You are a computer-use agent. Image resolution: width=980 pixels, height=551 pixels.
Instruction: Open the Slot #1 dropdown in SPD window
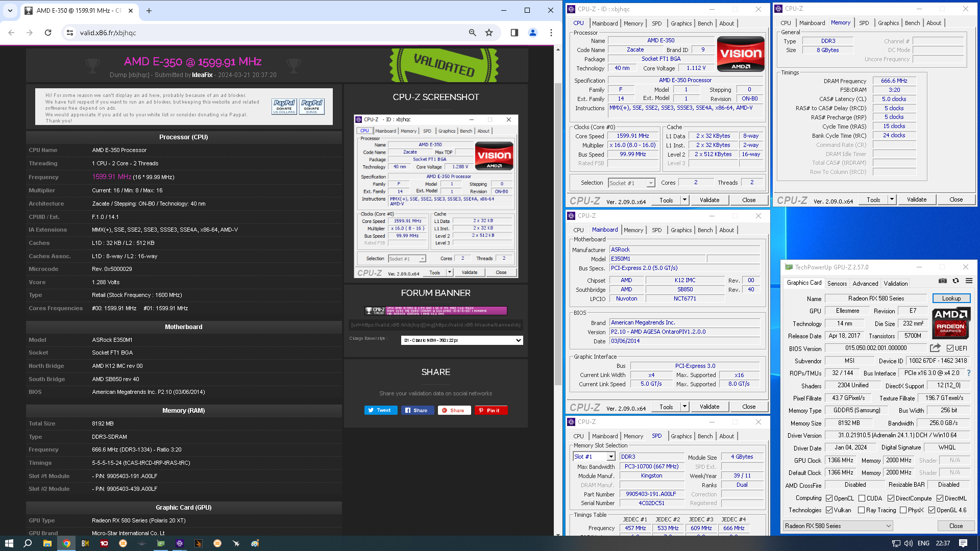coord(594,457)
